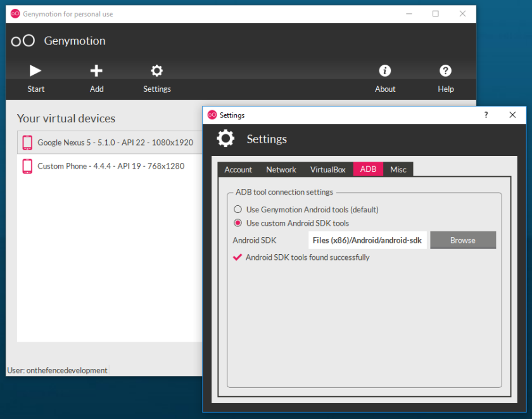Viewport: 532px width, 419px height.
Task: Select the ADB tab
Action: [x=368, y=169]
